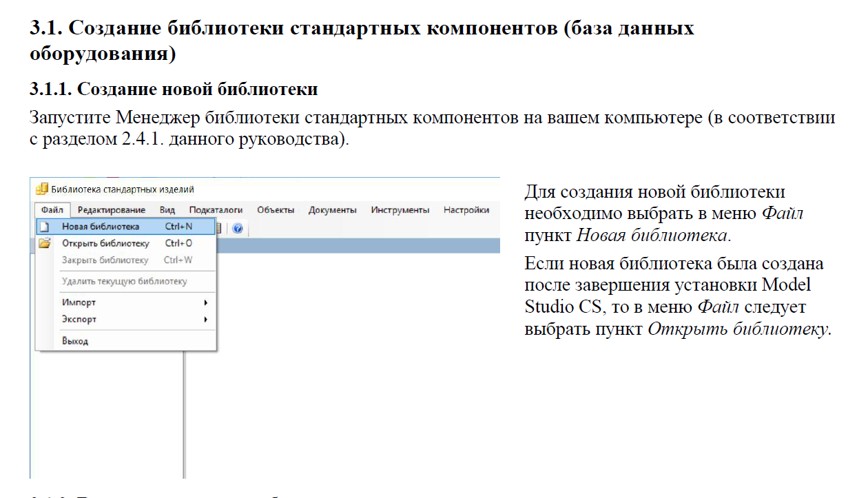The width and height of the screenshot is (868, 498).
Task: Expand the Импорт submenu arrow
Action: point(205,302)
